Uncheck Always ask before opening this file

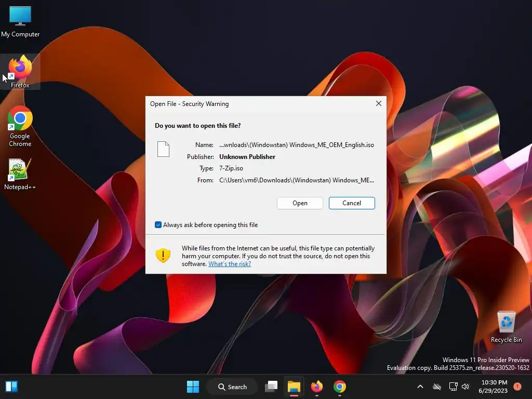(x=158, y=224)
